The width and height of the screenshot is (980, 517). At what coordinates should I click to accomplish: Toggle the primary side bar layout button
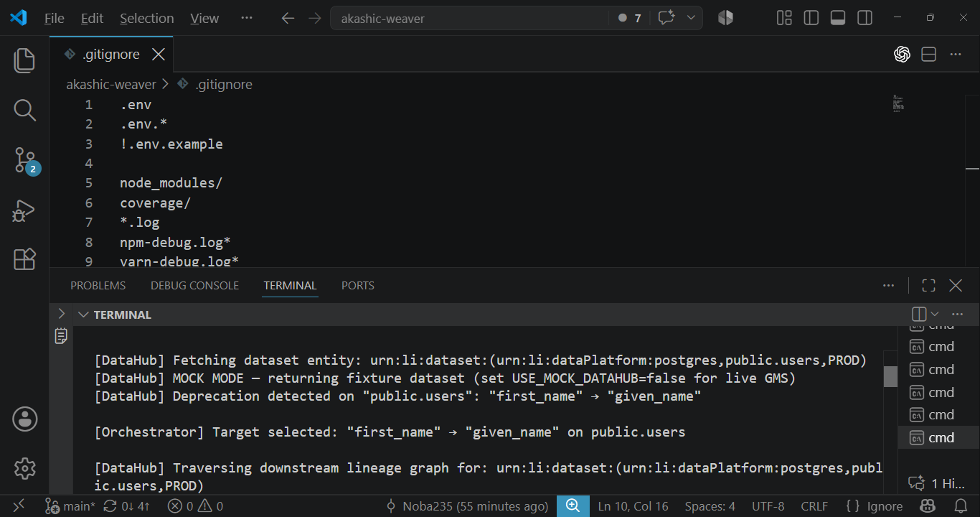(x=811, y=18)
